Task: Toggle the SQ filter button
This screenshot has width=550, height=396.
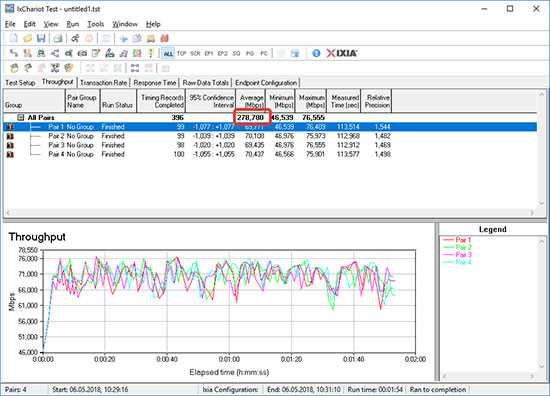Action: tap(236, 53)
